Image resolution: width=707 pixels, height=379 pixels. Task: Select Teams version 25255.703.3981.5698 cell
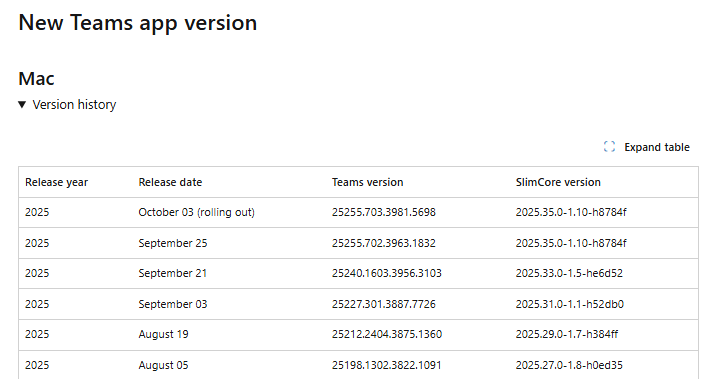[x=384, y=212]
